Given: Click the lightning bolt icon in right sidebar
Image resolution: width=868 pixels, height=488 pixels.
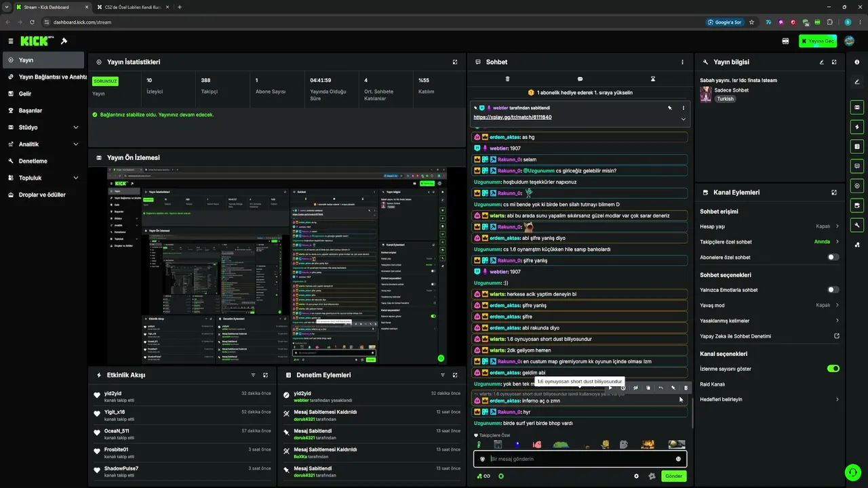Looking at the screenshot, I should tap(857, 127).
